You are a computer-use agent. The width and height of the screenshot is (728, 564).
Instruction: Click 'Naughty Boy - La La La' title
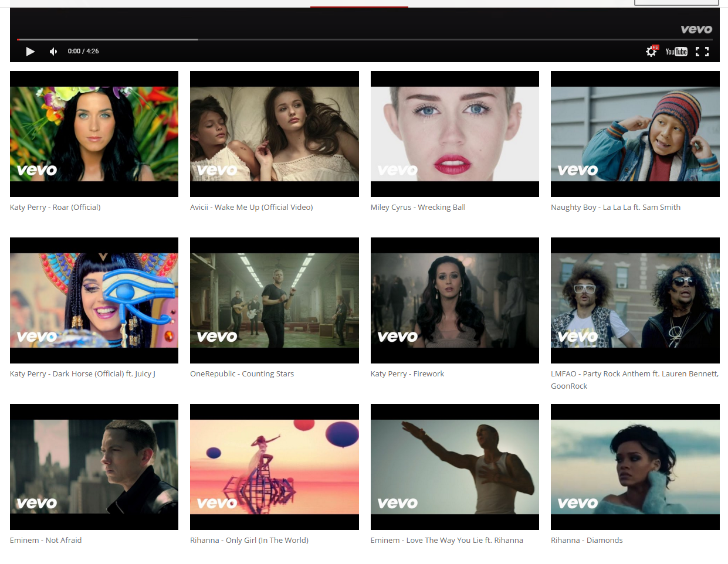(x=616, y=207)
